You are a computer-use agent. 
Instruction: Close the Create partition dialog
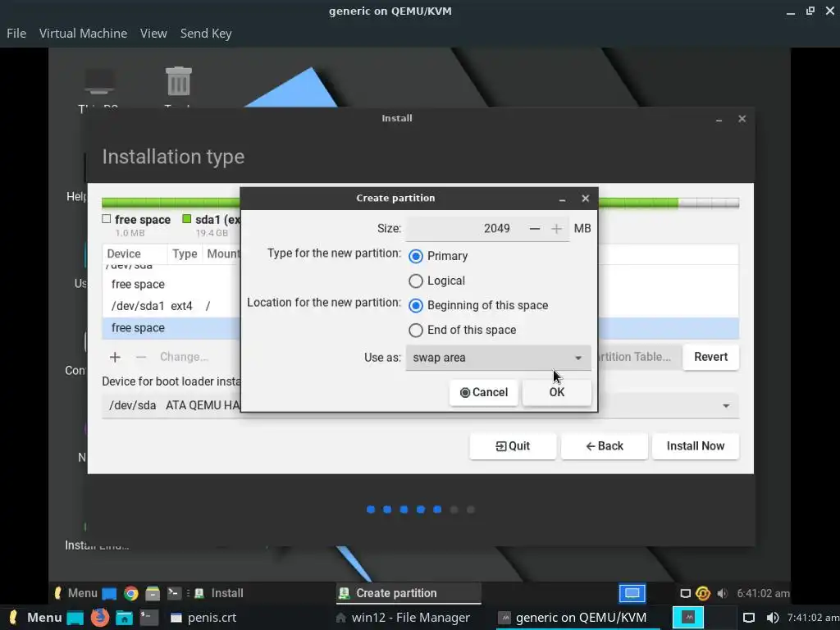coord(586,199)
